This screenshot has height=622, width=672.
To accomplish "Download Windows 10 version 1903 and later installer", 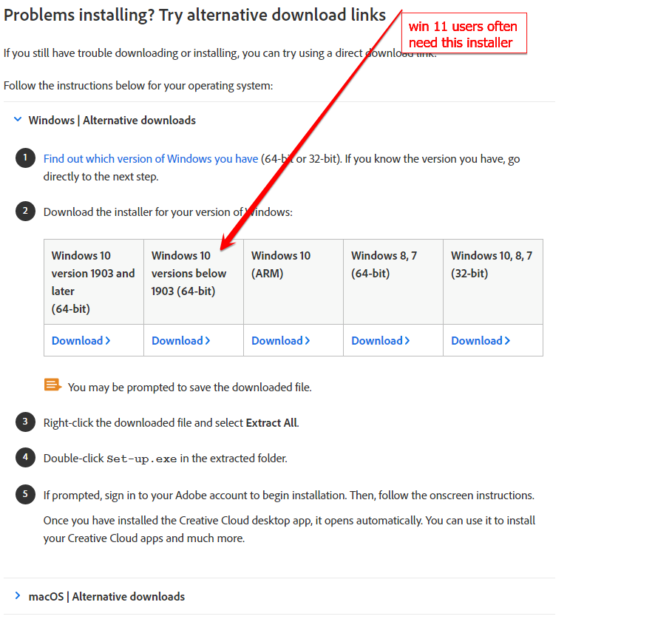I will click(x=81, y=341).
